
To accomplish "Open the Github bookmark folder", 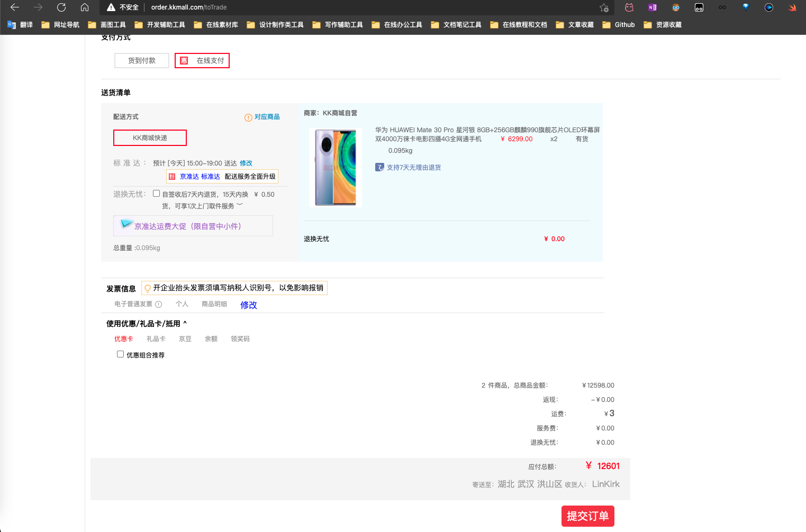I will point(619,25).
